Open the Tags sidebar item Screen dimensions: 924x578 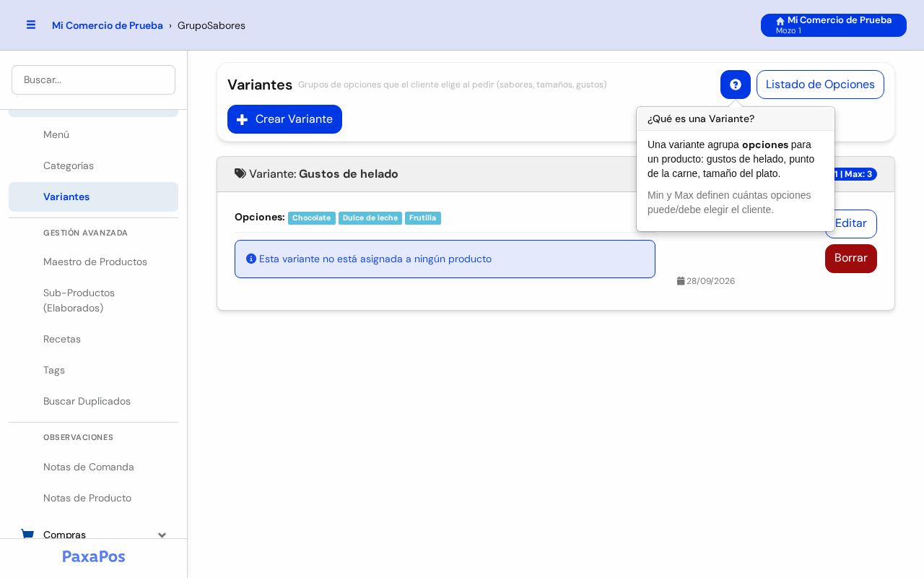pyautogui.click(x=93, y=370)
